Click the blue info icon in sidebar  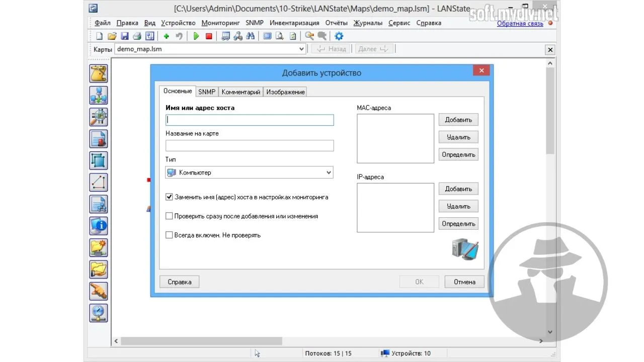pos(99,226)
